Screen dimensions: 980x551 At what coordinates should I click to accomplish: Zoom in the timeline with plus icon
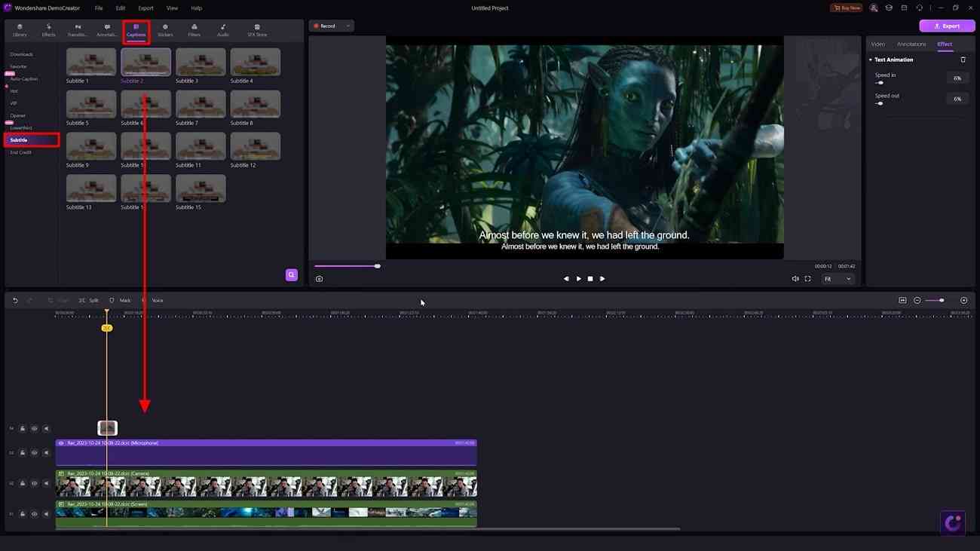coord(964,301)
